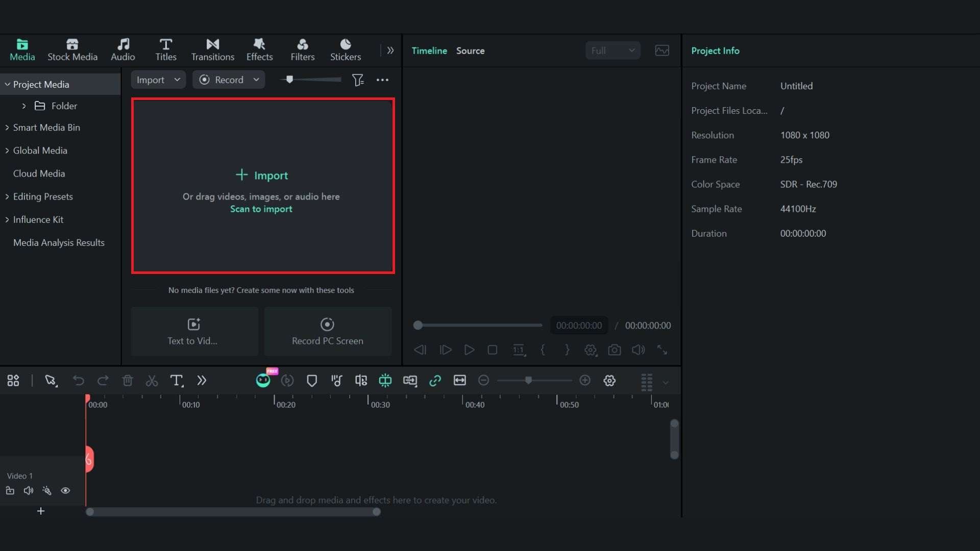Click Record PC Screen card
Screen dimensions: 980x551
328,331
